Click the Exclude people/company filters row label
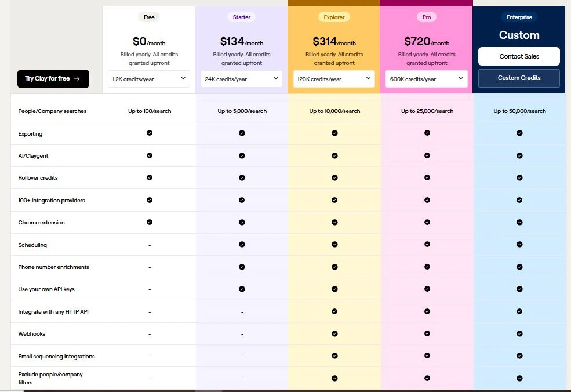This screenshot has height=392, width=571. pyautogui.click(x=50, y=378)
